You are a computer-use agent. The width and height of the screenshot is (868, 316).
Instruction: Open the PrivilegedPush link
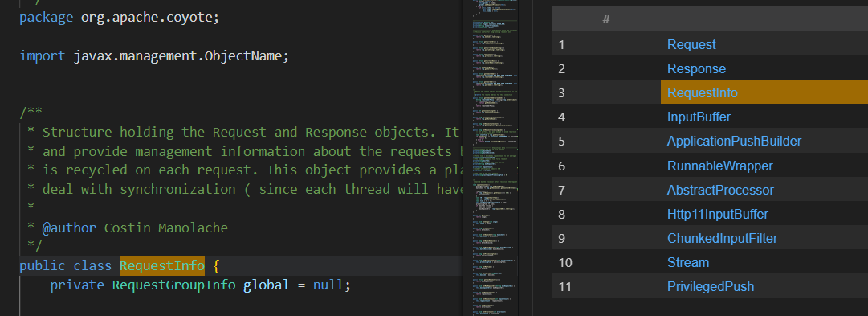[x=711, y=286]
